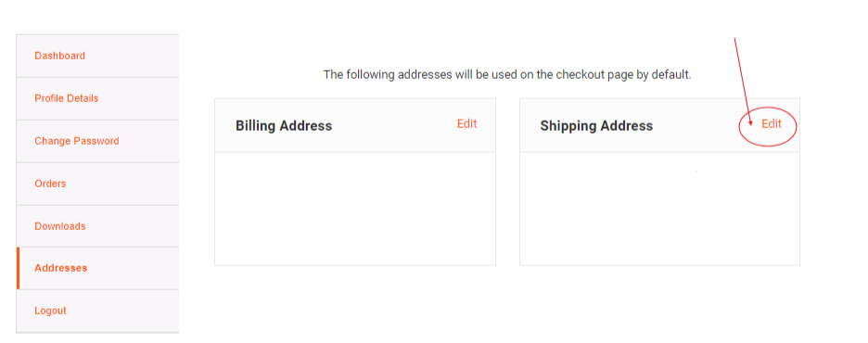
Task: Click the empty Billing Address body panel
Action: point(355,209)
